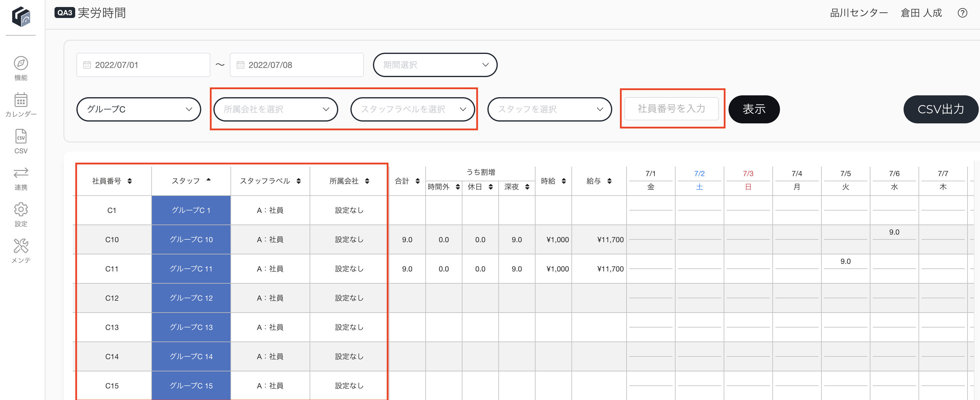Viewport: 980px width, 400px height.
Task: Sort by 深夜 column arrows
Action: click(x=527, y=186)
